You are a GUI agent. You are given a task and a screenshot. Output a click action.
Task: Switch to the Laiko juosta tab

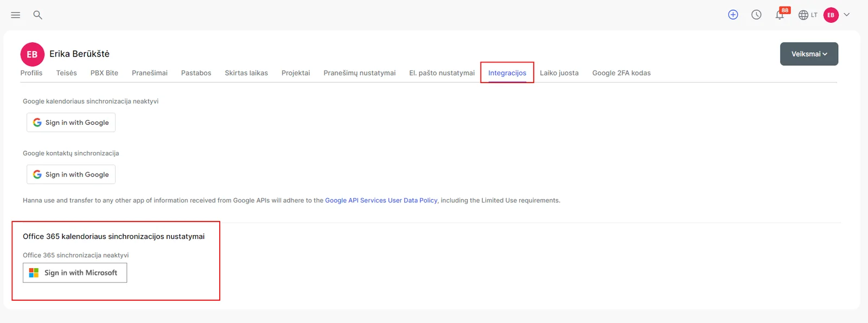tap(559, 73)
